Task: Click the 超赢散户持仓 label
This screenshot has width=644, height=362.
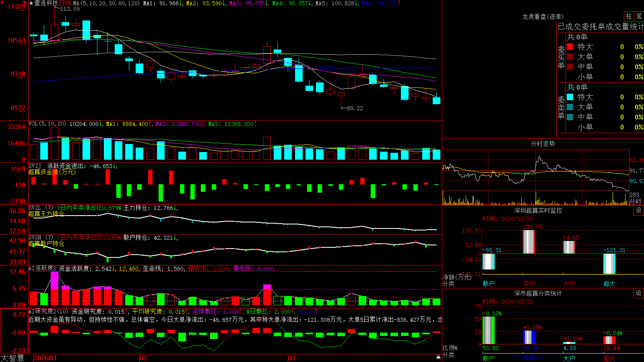Action: pyautogui.click(x=46, y=243)
